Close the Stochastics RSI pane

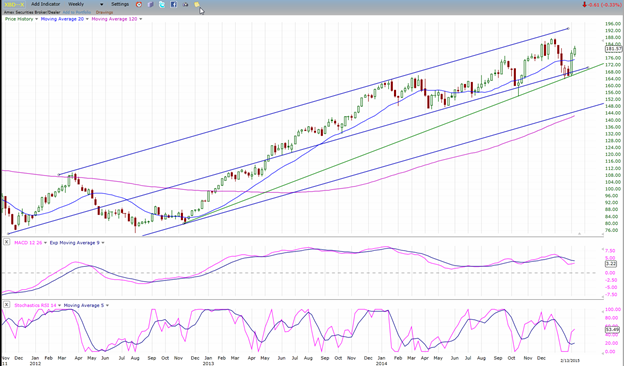click(x=6, y=305)
